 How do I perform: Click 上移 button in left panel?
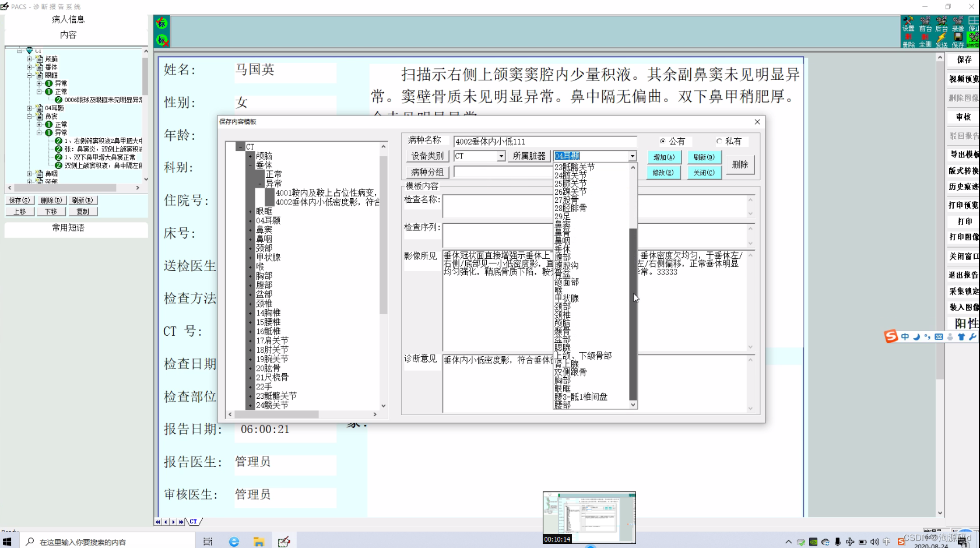20,212
